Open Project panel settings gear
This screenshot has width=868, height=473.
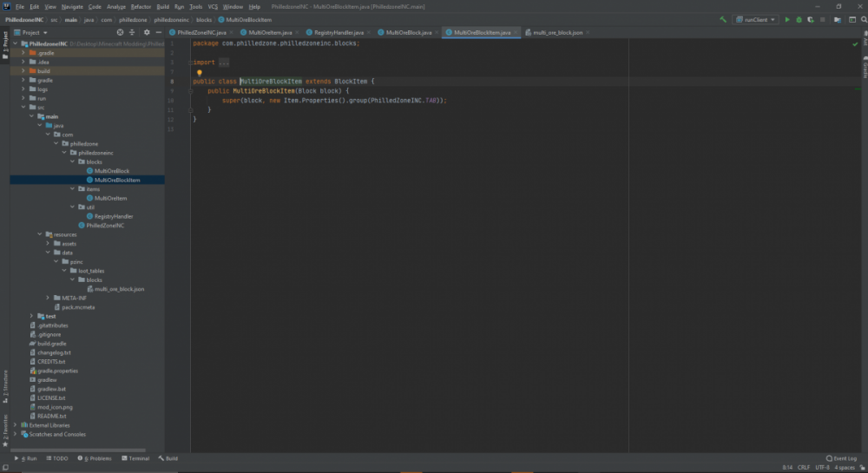click(147, 33)
